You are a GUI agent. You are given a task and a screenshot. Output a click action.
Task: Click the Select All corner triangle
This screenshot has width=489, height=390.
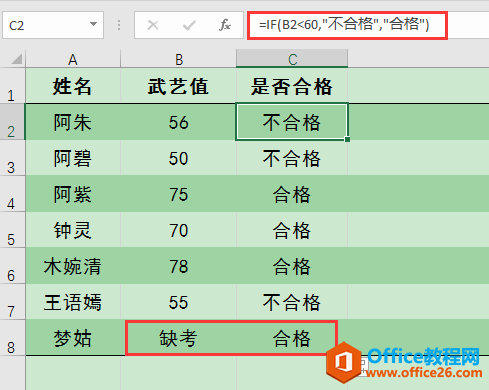point(17,59)
